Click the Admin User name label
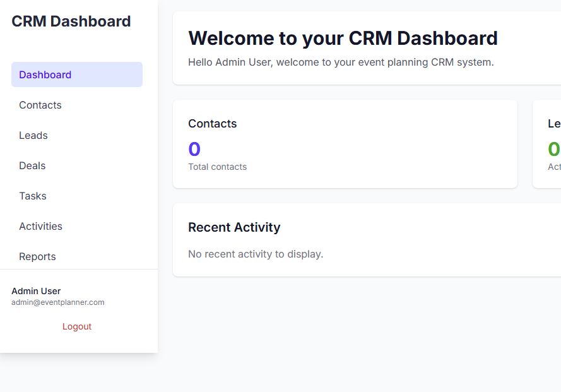 point(36,291)
